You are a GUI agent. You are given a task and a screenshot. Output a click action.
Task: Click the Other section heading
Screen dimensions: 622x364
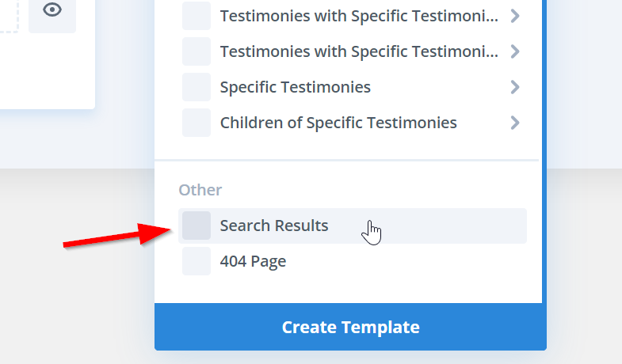(200, 190)
